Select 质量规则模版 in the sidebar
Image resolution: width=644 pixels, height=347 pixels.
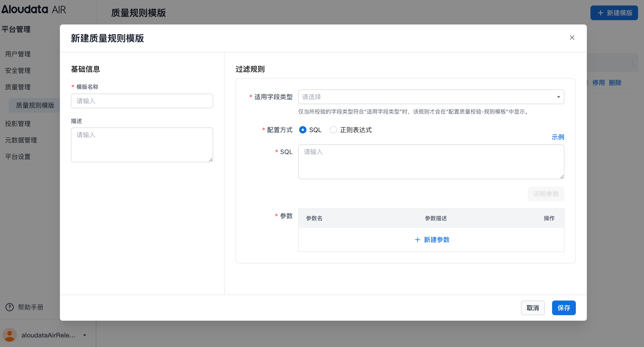click(x=35, y=105)
